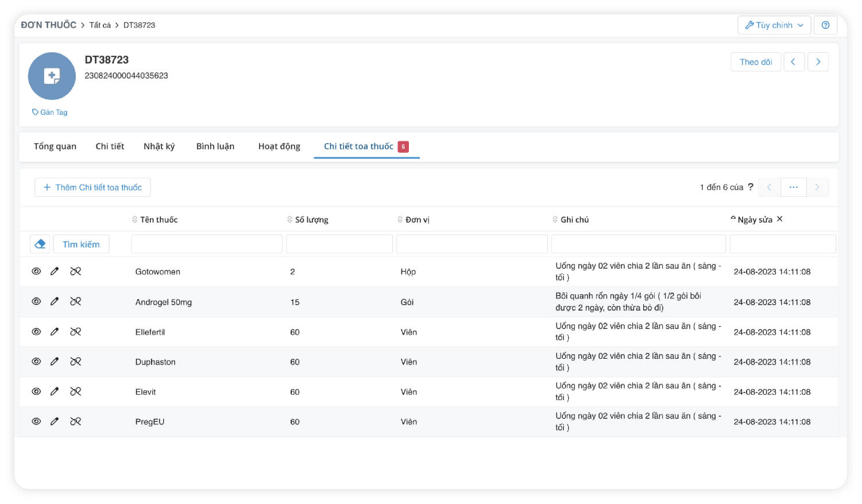Click the prescription record avatar icon
The width and height of the screenshot is (862, 504).
pyautogui.click(x=52, y=76)
